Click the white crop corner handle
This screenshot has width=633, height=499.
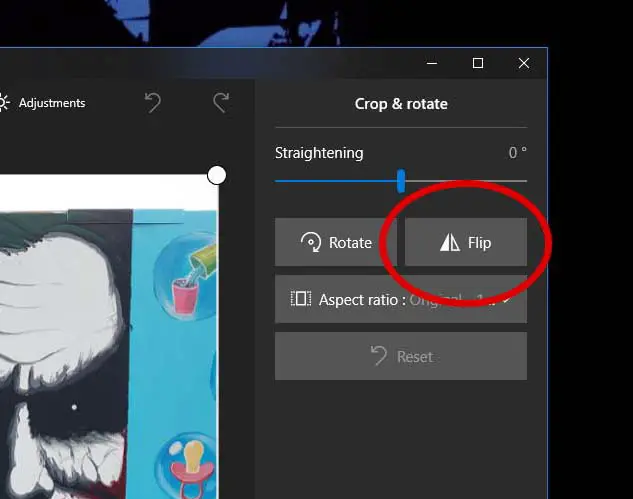[x=217, y=175]
